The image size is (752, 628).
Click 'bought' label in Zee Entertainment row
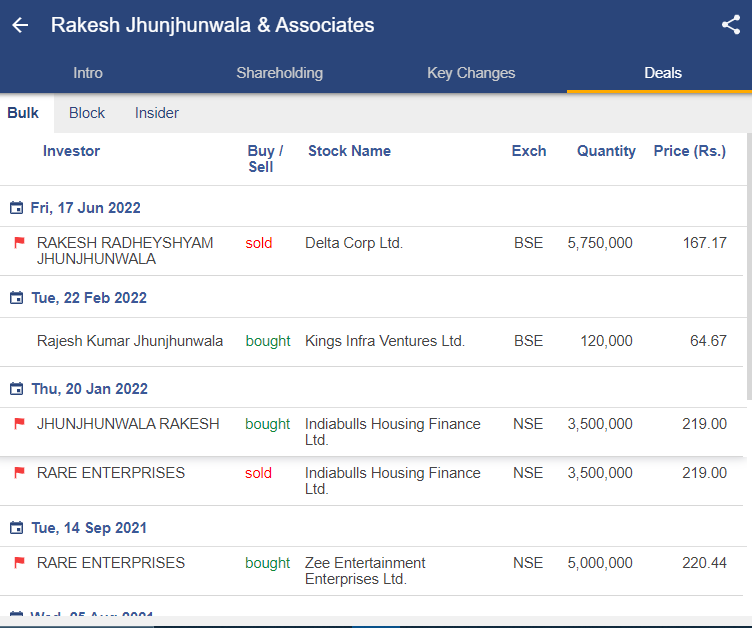268,563
